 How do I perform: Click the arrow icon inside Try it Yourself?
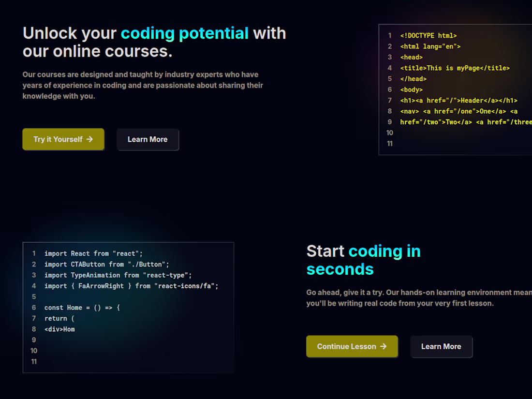(90, 139)
